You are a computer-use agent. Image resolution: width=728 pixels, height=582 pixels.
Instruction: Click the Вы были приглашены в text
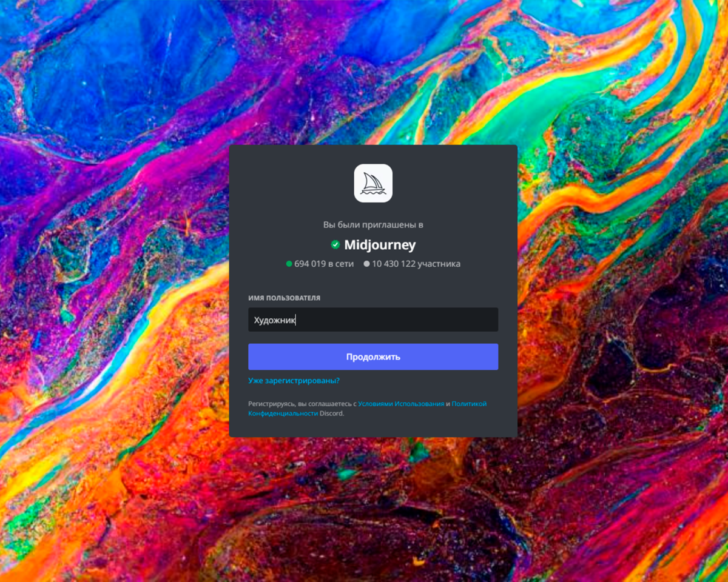click(x=373, y=225)
